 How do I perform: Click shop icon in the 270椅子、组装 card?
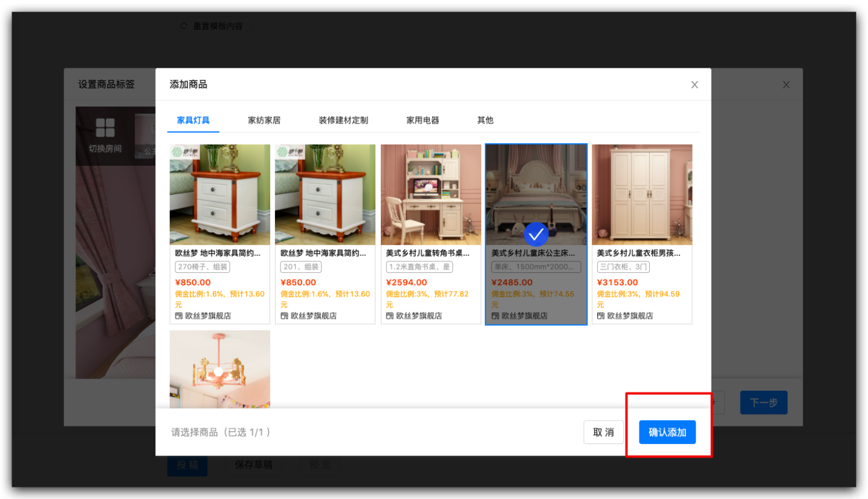[178, 316]
